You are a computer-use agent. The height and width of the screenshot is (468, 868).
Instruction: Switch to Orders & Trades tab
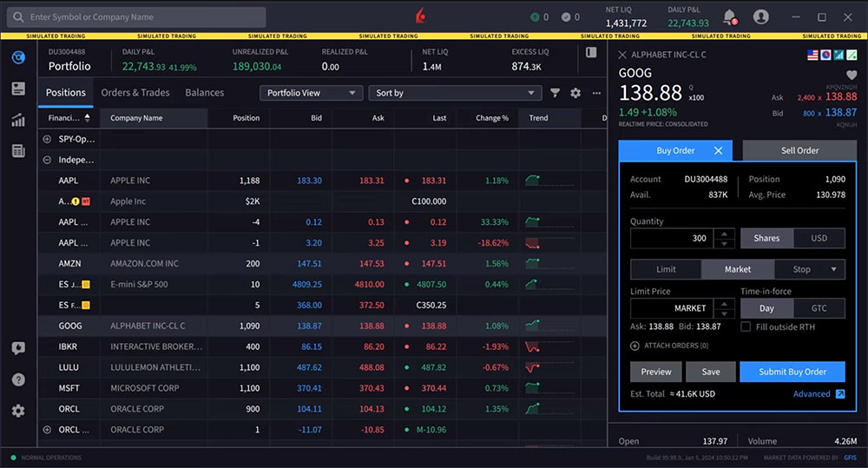(135, 93)
